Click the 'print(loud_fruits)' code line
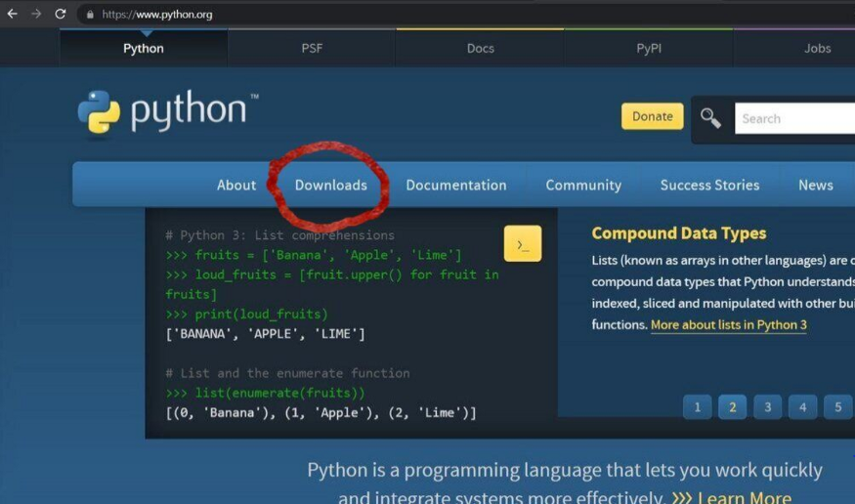The height and width of the screenshot is (504, 855). pos(247,315)
